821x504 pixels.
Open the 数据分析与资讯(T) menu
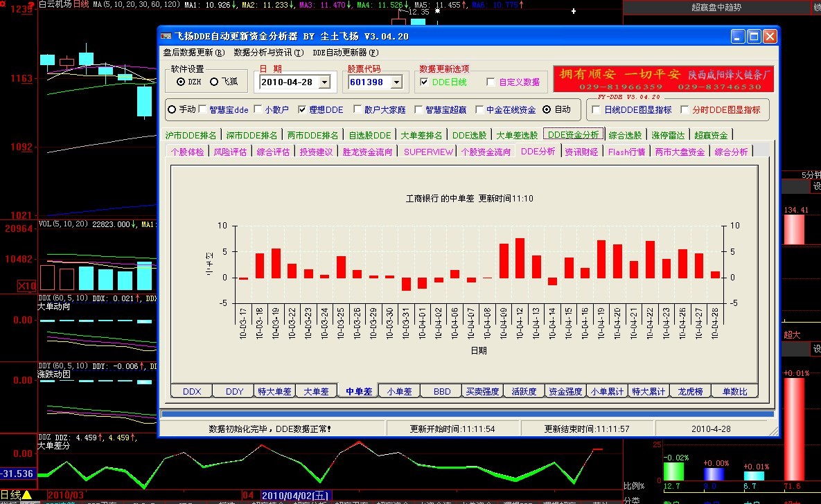269,53
